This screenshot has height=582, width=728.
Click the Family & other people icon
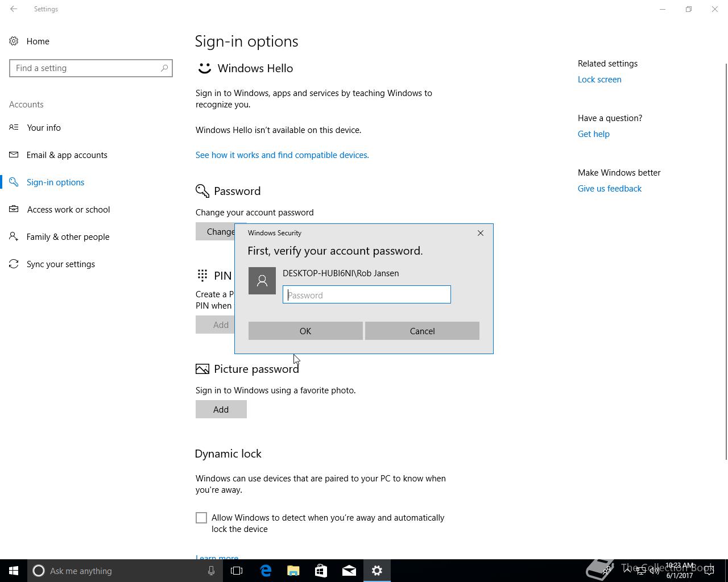(14, 236)
